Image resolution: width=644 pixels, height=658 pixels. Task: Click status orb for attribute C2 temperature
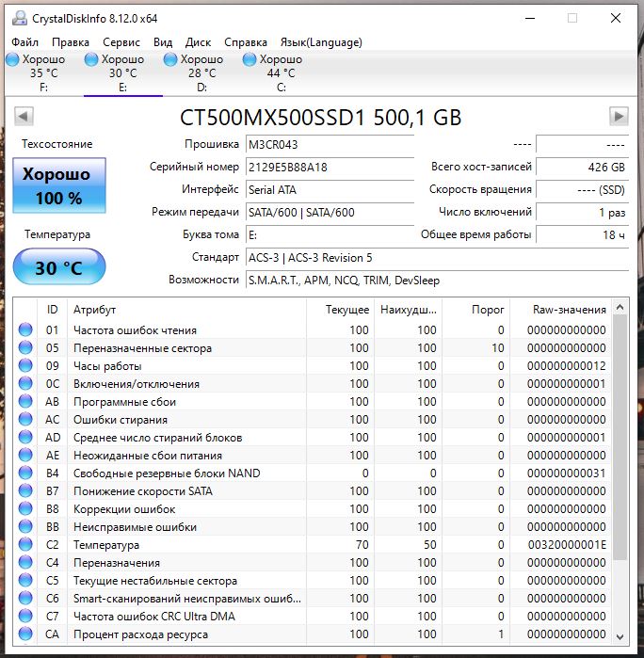[x=25, y=544]
